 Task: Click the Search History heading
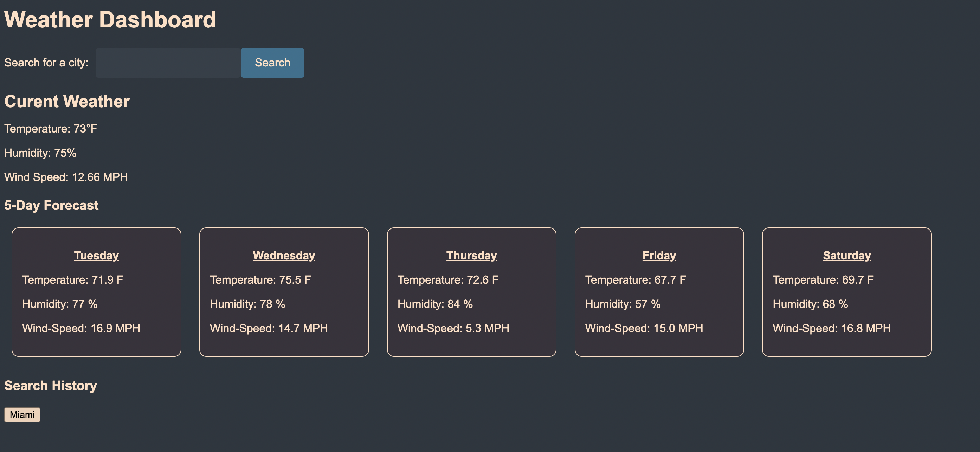point(50,386)
